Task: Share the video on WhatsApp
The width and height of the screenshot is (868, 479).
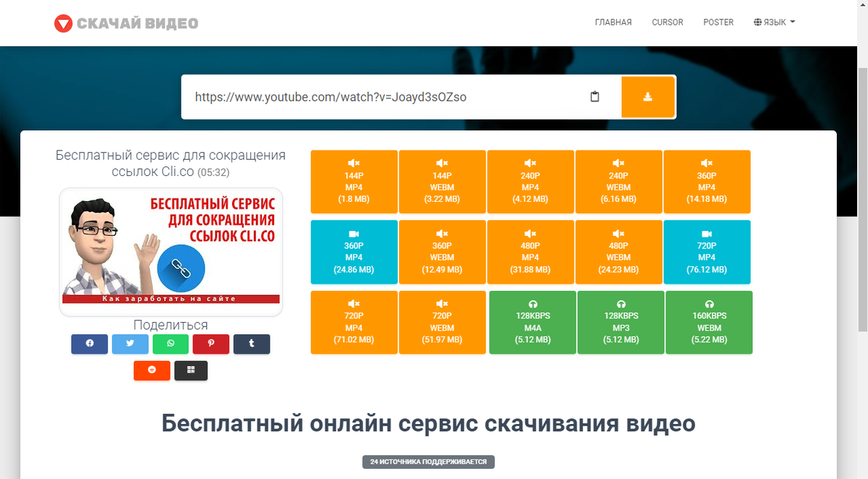Action: coord(171,344)
